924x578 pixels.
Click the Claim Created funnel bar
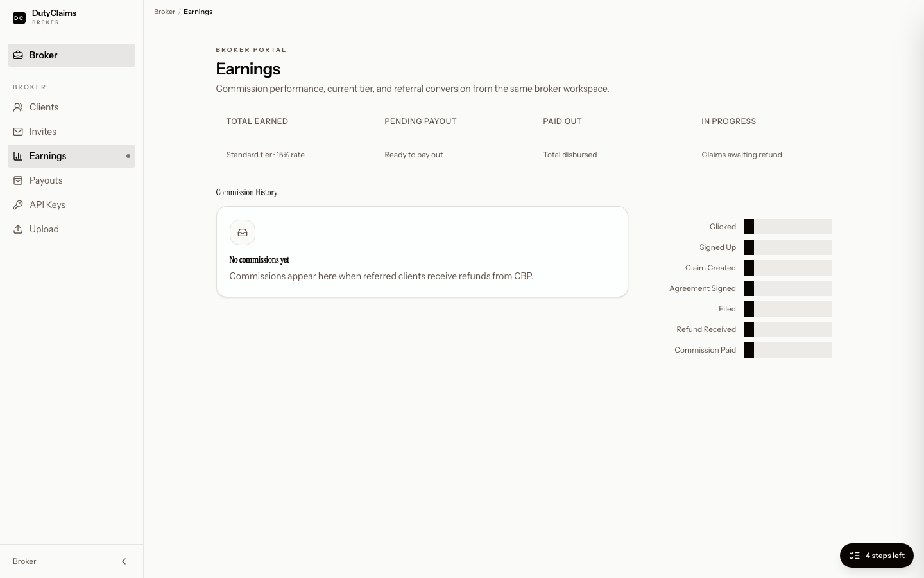[x=788, y=268]
